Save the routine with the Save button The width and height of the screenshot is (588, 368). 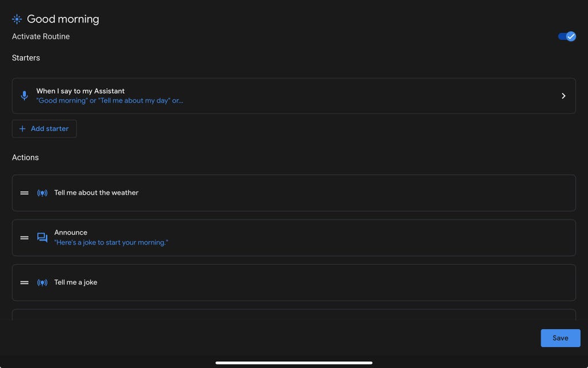coord(560,338)
